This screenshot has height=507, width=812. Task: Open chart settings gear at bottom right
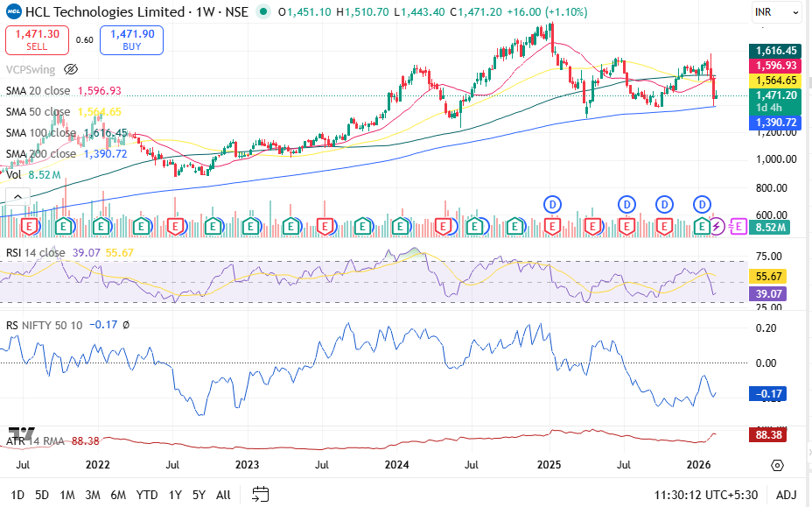coord(777,466)
